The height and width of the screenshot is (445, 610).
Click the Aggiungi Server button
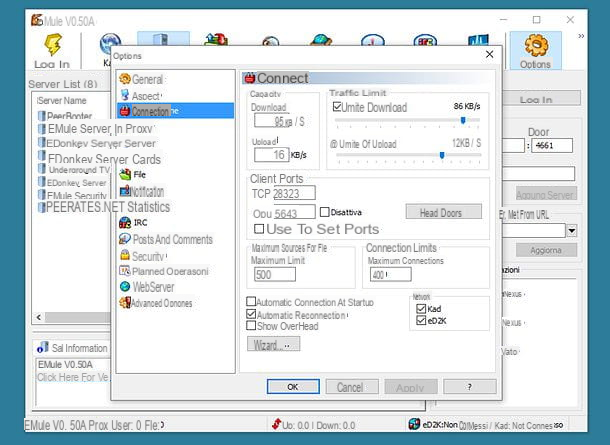click(546, 194)
